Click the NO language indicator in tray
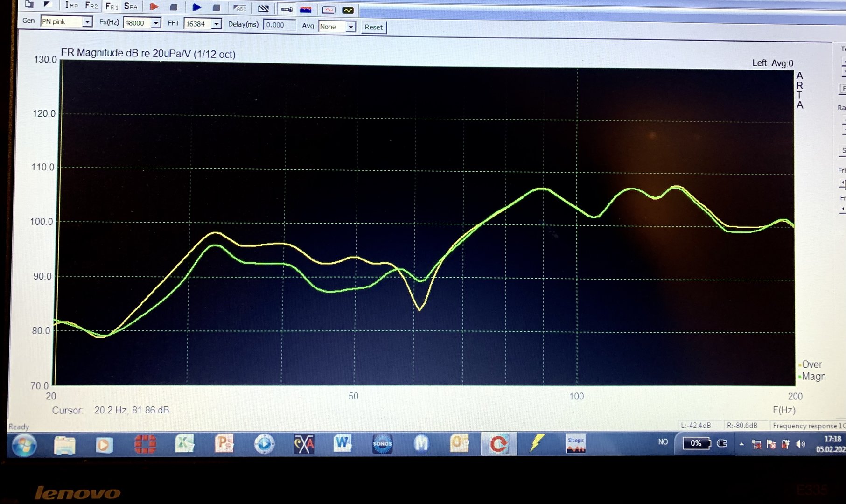 tap(663, 441)
